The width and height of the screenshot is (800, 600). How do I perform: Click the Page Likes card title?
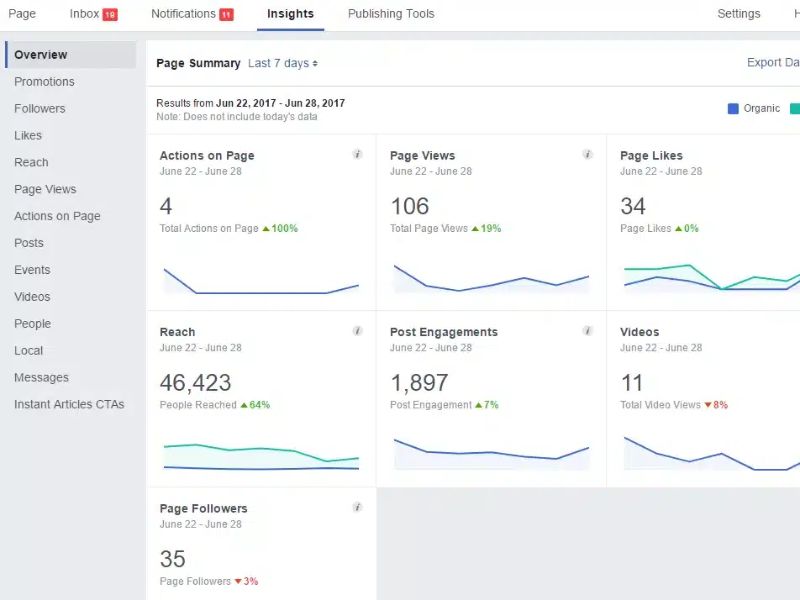[651, 156]
